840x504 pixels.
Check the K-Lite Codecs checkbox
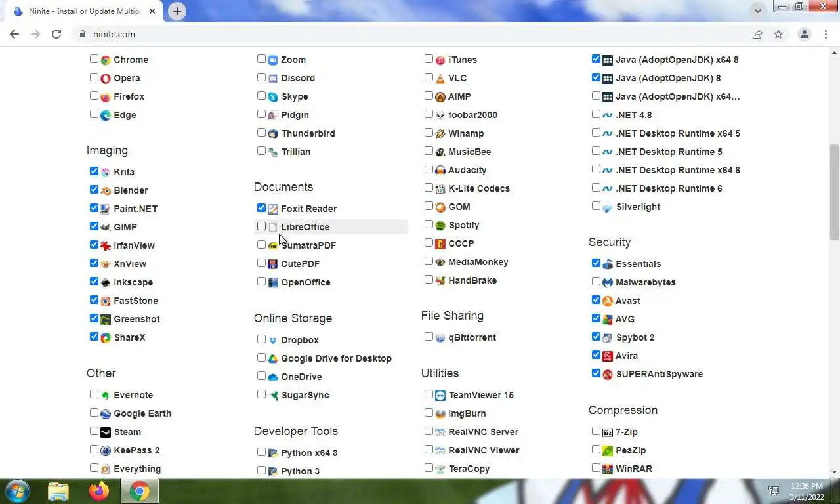click(429, 188)
